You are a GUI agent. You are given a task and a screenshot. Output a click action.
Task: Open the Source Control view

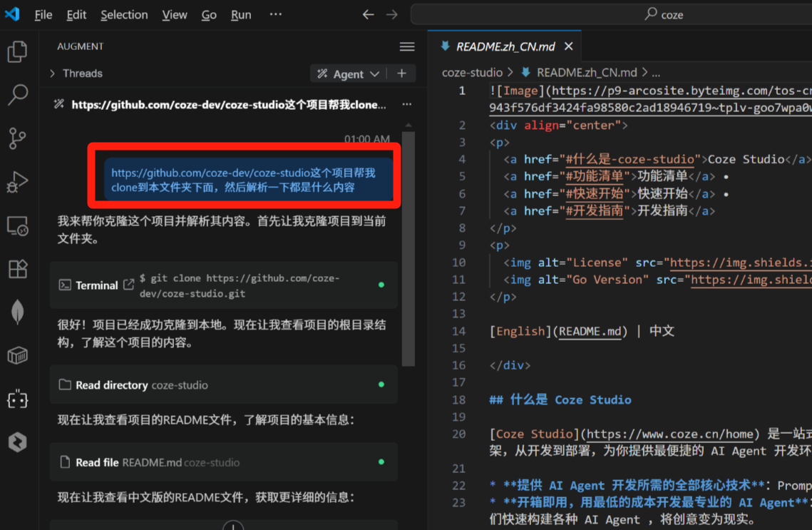tap(17, 138)
